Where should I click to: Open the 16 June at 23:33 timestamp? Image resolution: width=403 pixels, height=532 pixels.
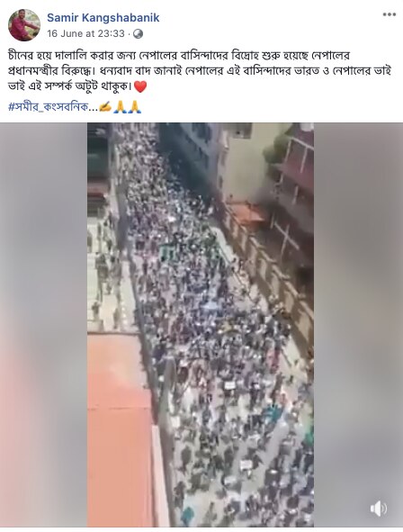coord(85,33)
